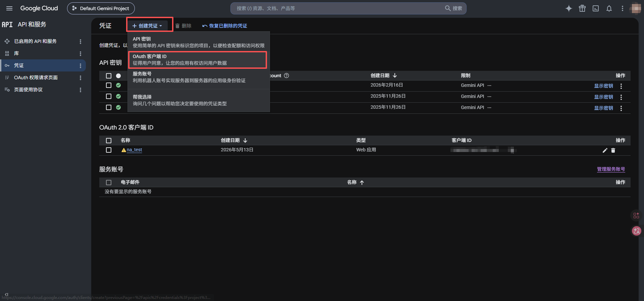The width and height of the screenshot is (644, 301).
Task: Open the user account avatar
Action: [x=636, y=8]
